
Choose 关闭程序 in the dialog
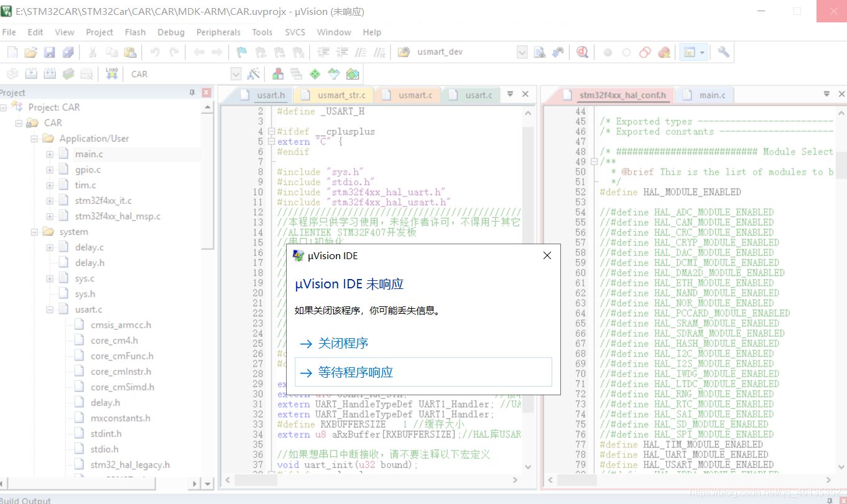343,343
